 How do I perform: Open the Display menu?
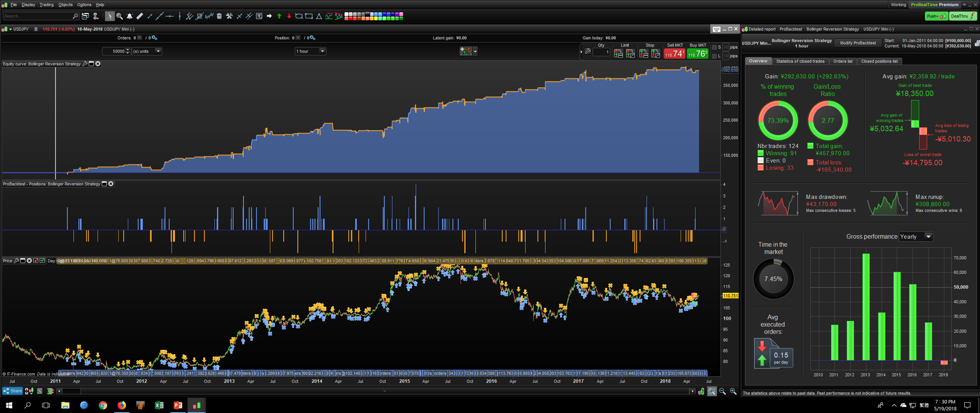click(x=28, y=5)
